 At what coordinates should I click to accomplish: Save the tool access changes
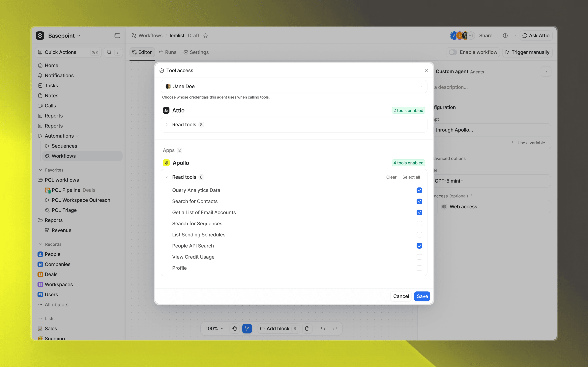coord(422,296)
